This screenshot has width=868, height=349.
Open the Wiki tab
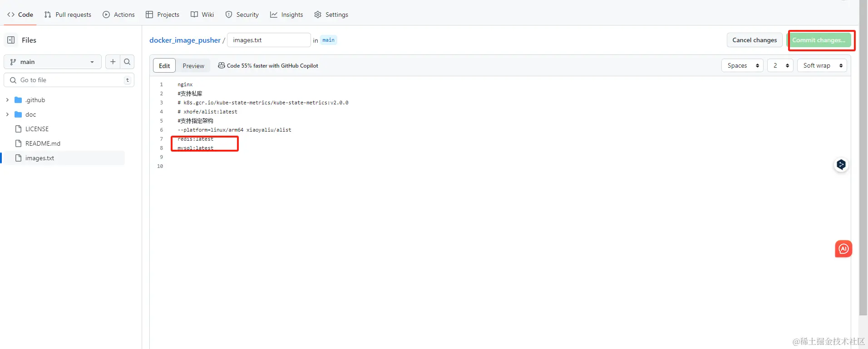(202, 15)
